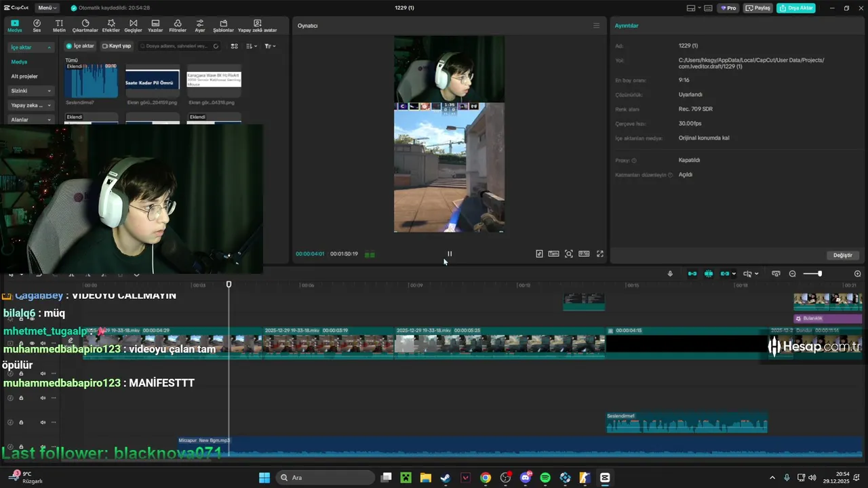Switch to the Metin text tab
Viewport: 868px width, 488px height.
59,26
